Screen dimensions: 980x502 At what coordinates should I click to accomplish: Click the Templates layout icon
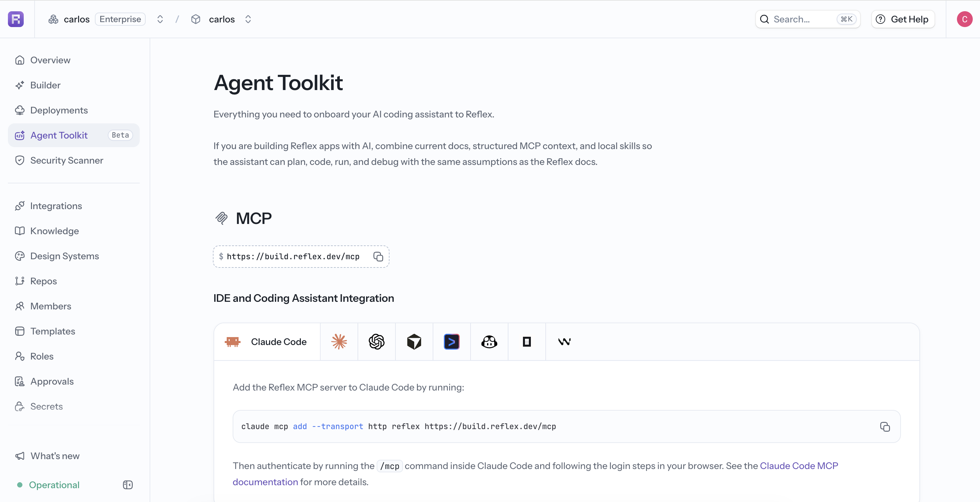click(20, 331)
